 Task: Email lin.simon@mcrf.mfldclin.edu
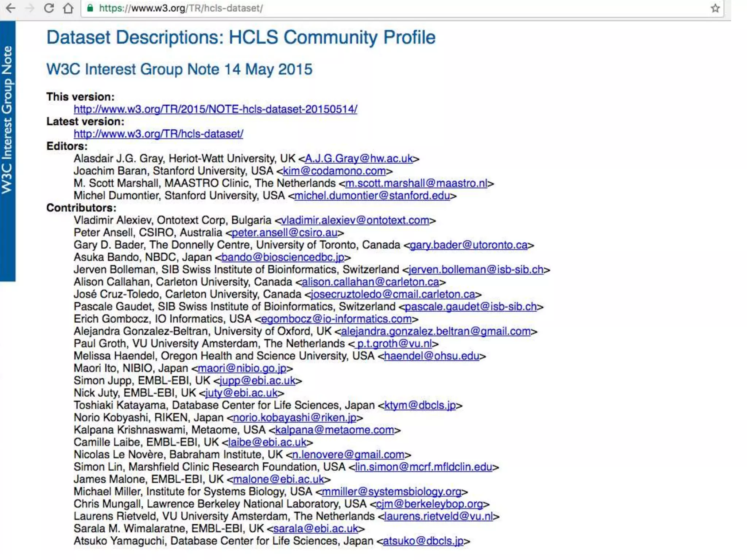click(424, 467)
